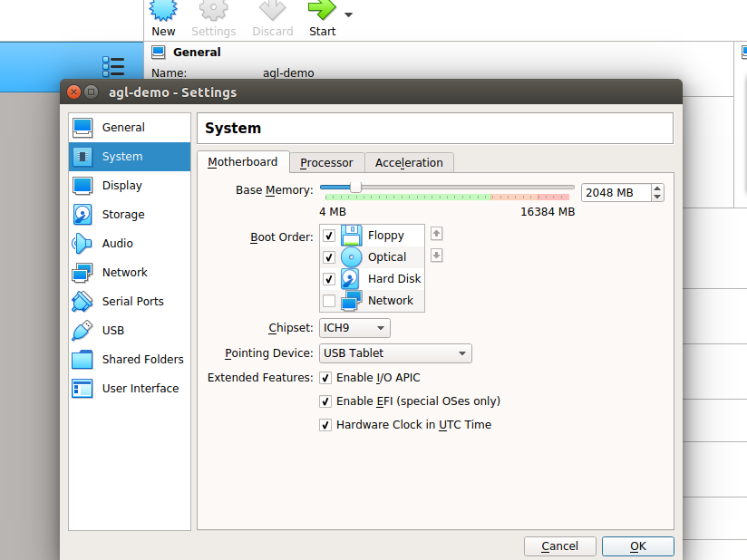Open the Chipset ICH9 dropdown
747x560 pixels.
pyautogui.click(x=355, y=328)
